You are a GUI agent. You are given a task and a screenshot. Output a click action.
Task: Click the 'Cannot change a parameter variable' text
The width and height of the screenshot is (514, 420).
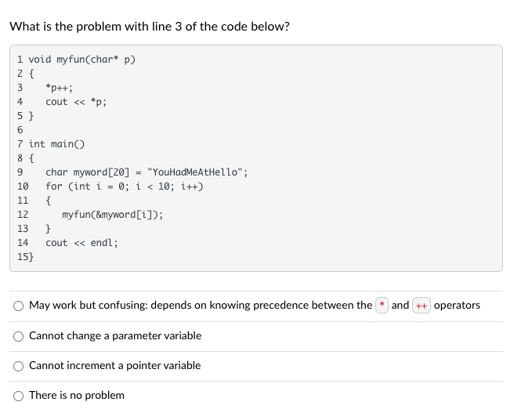click(115, 336)
